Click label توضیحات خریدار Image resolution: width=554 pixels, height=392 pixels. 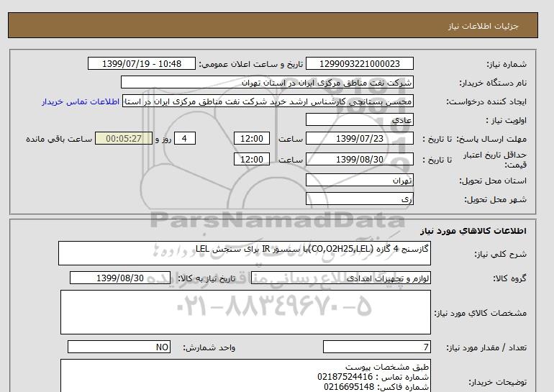point(498,382)
